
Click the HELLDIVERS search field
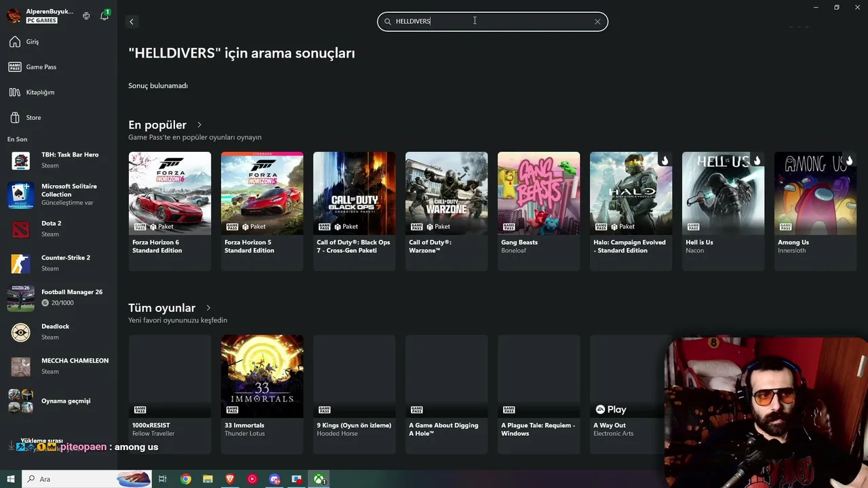pyautogui.click(x=492, y=22)
